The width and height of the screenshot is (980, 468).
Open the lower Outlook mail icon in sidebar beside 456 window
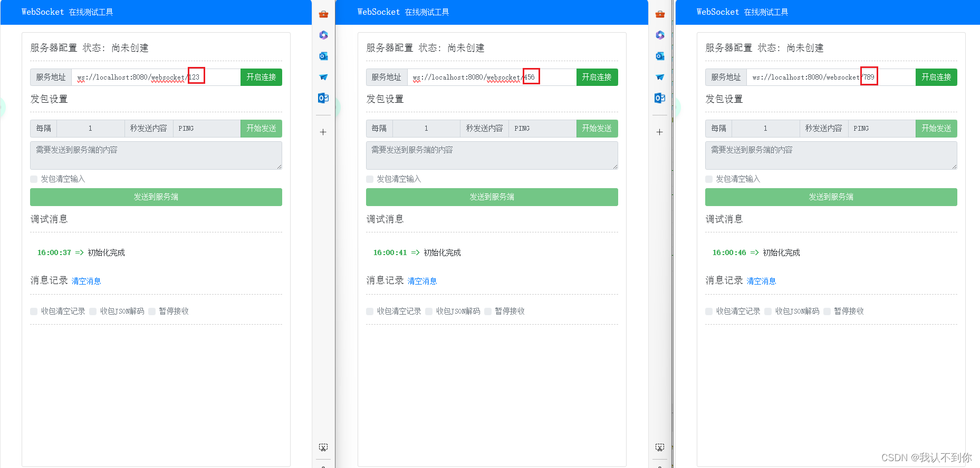[x=660, y=98]
